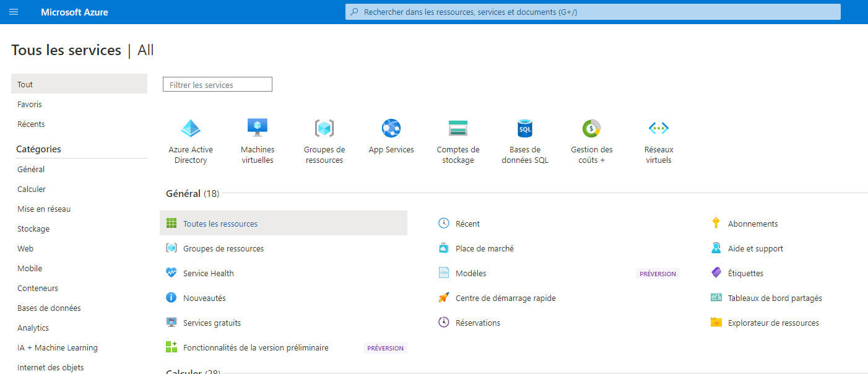Open the hamburger portal menu
Image resolution: width=868 pixels, height=374 pixels.
tap(14, 12)
